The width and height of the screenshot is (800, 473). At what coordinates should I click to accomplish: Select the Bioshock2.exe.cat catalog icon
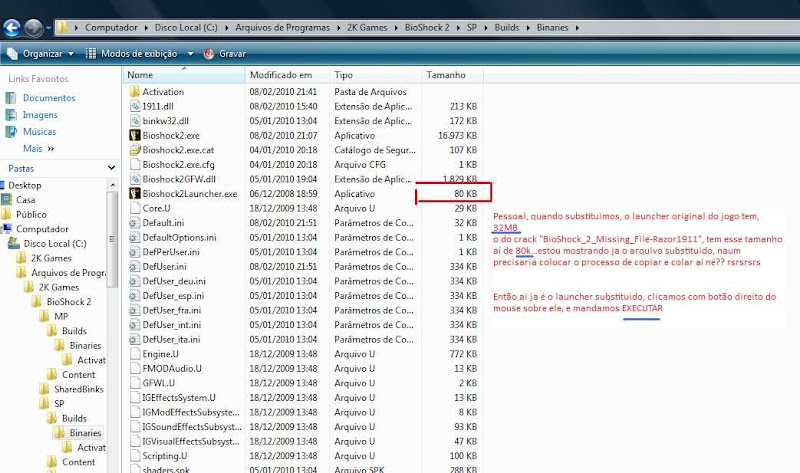pos(135,150)
